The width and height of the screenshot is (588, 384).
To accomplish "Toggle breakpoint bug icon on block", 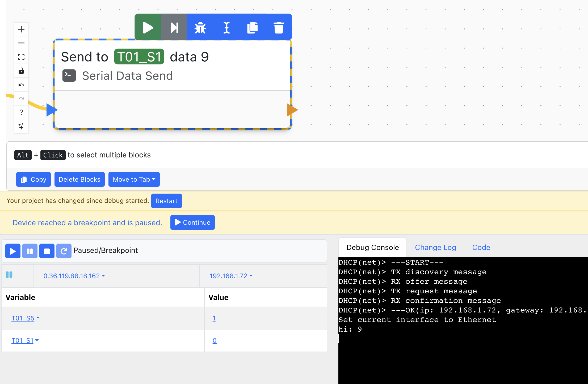I will coord(200,27).
